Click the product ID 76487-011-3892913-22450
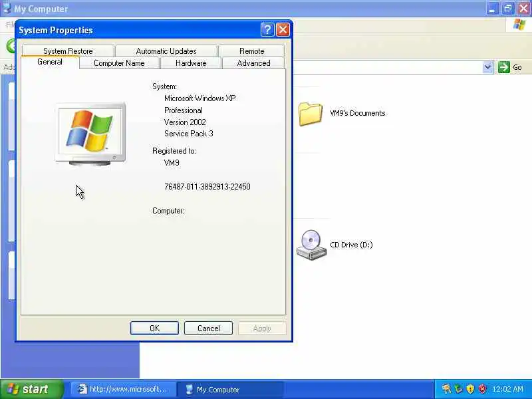 [207, 187]
